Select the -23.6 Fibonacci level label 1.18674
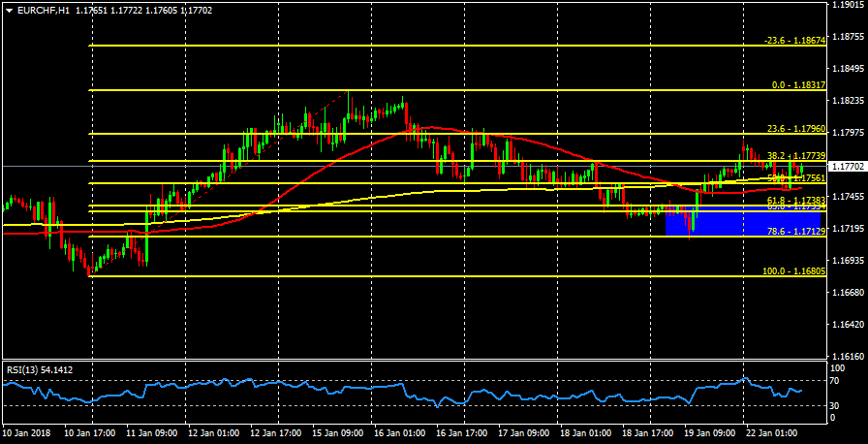 point(793,41)
